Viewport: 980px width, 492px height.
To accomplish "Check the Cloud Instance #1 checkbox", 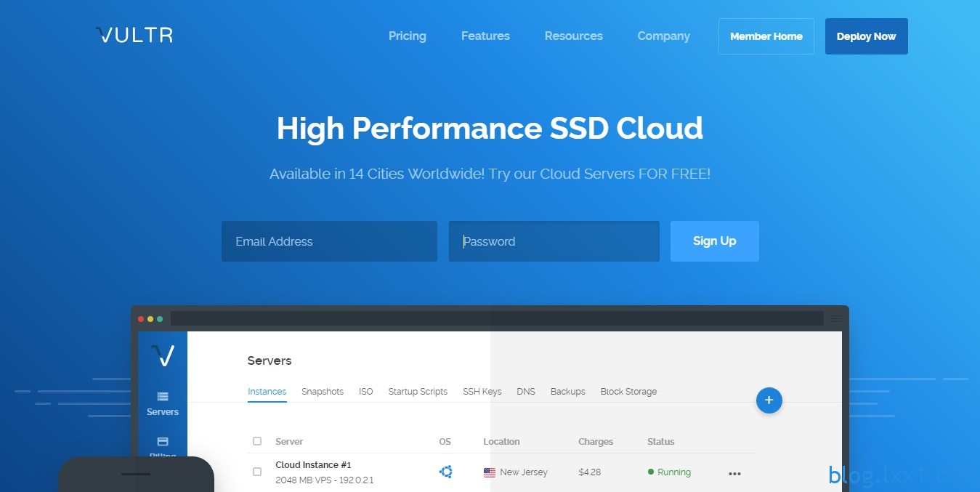I will click(257, 472).
